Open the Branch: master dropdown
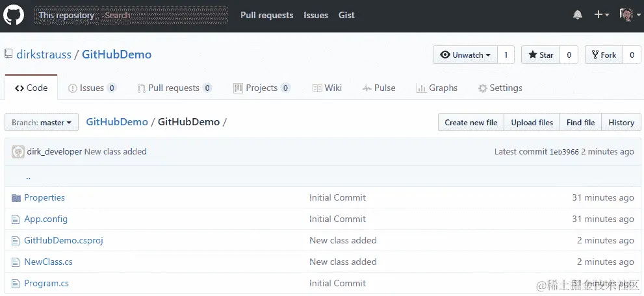The width and height of the screenshot is (644, 296). pyautogui.click(x=42, y=122)
